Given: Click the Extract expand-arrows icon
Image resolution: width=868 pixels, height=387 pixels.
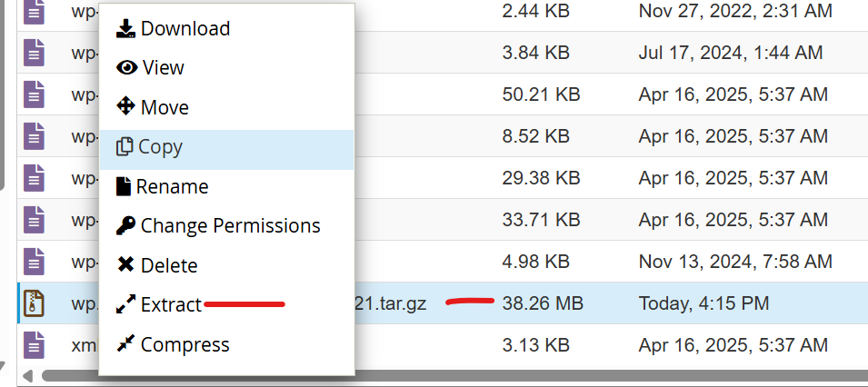Looking at the screenshot, I should coord(126,305).
